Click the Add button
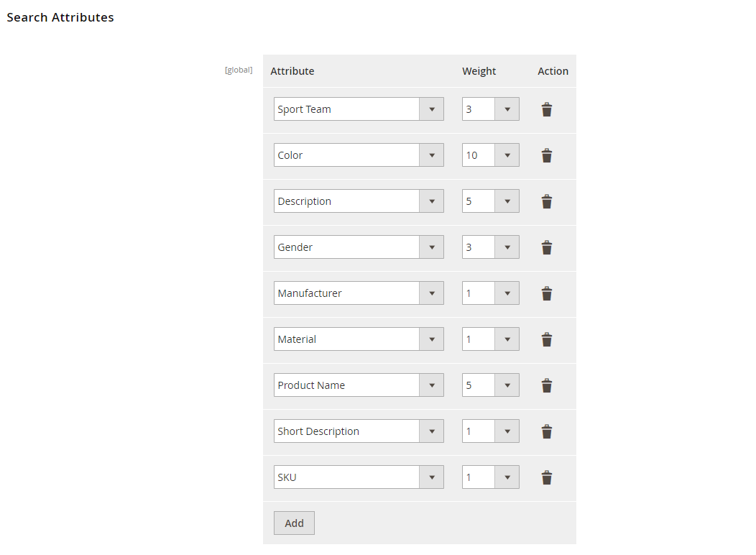Viewport: 756px width, 555px height. coord(294,523)
